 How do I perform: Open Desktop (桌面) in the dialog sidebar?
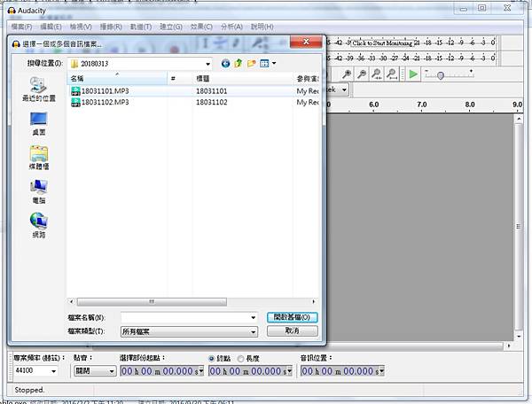pos(39,123)
